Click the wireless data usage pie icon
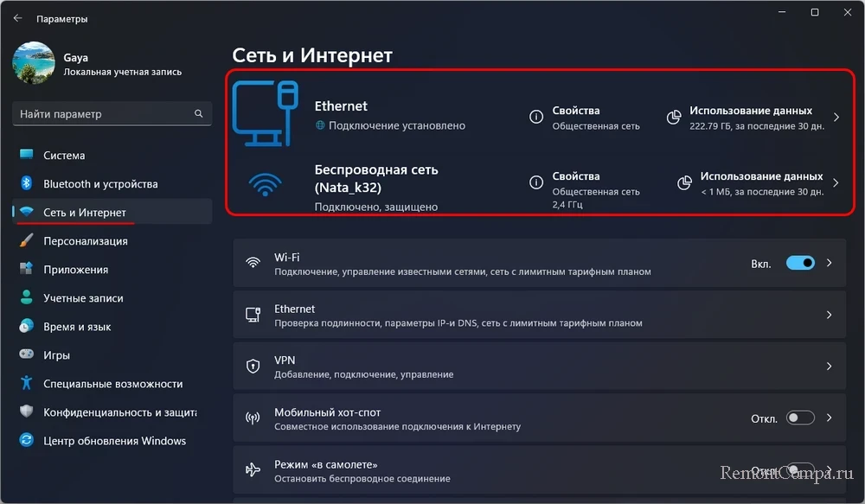 (x=684, y=182)
